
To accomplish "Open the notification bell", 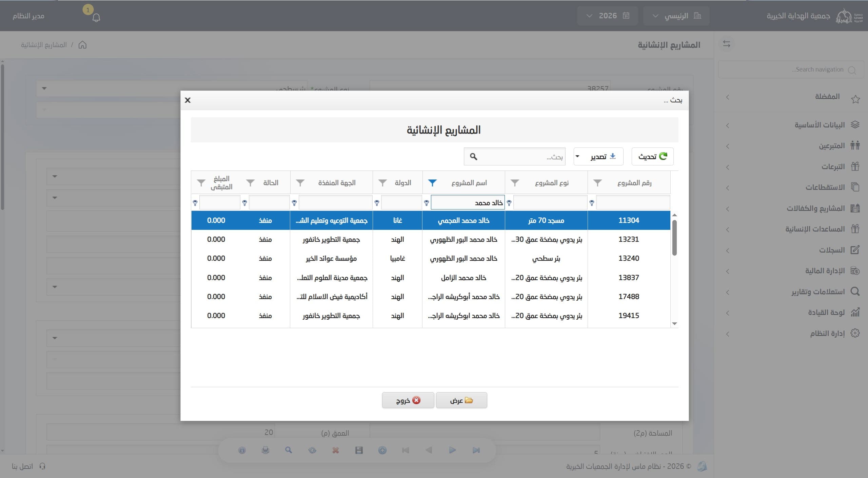I will pos(96,18).
